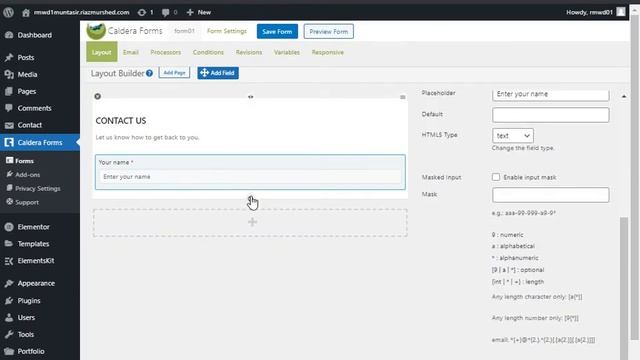Select Caldera Forms in the sidebar

(x=40, y=142)
